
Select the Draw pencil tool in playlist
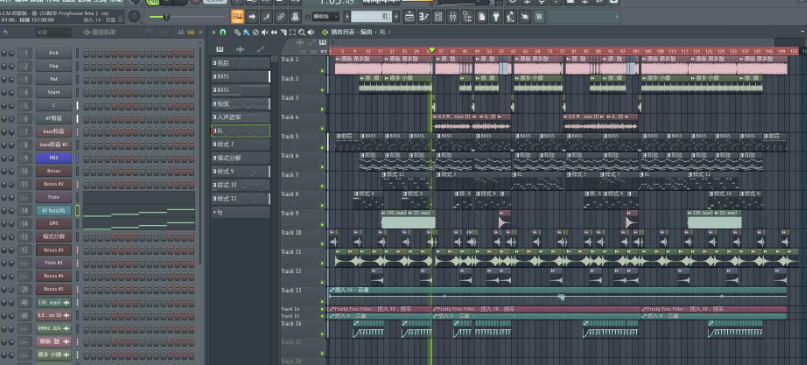click(237, 32)
